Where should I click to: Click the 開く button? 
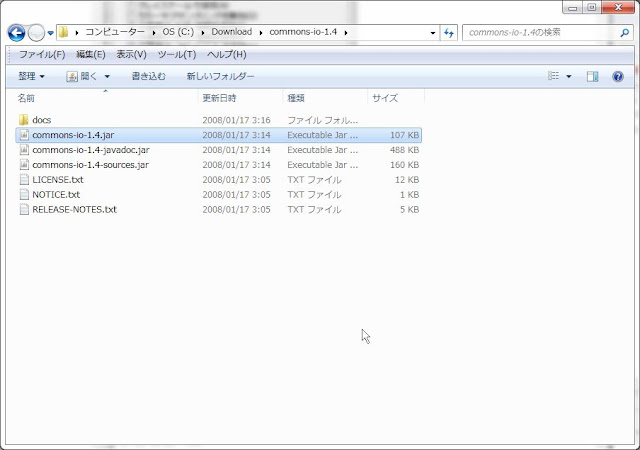pyautogui.click(x=82, y=76)
